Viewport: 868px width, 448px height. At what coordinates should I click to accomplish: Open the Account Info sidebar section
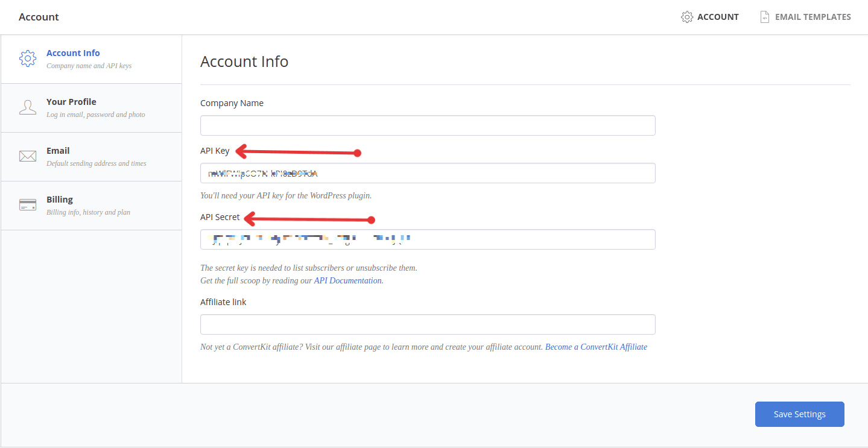92,59
